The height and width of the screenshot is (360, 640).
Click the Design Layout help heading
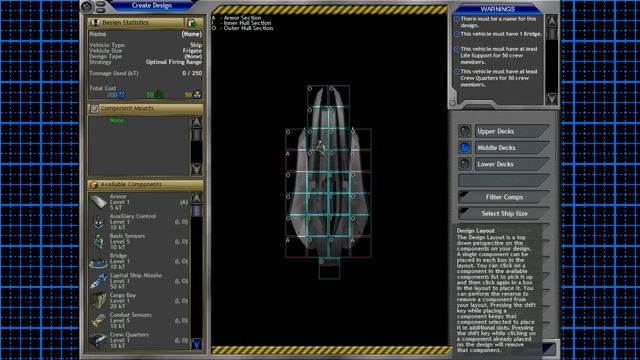[476, 231]
